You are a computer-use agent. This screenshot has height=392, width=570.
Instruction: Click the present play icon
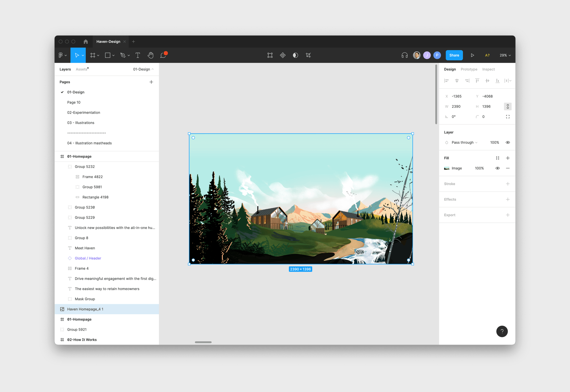pyautogui.click(x=472, y=55)
